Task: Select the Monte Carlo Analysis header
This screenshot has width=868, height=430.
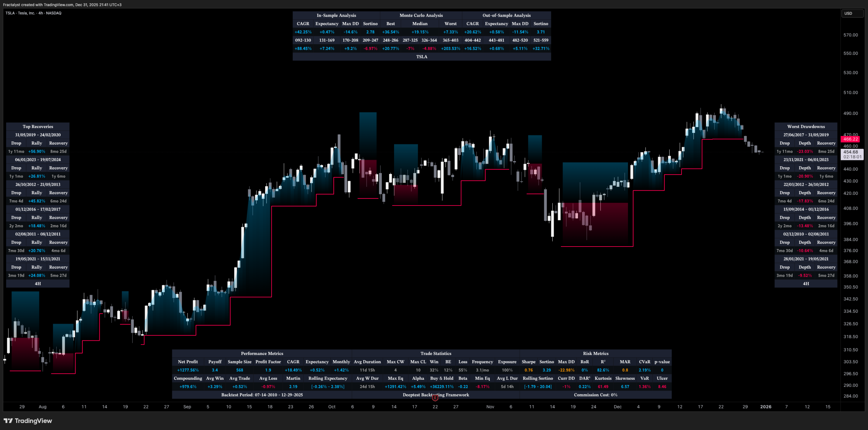Action: click(421, 15)
